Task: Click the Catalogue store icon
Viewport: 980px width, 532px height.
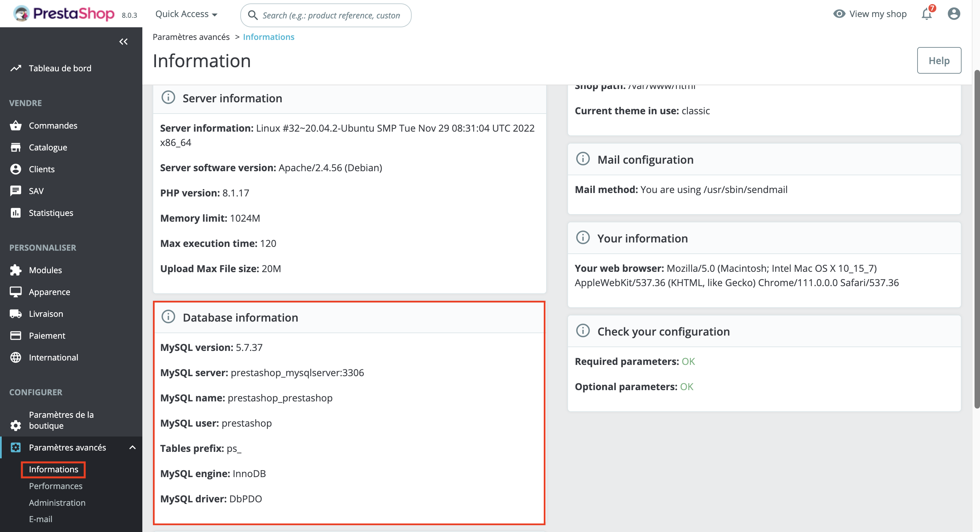Action: 16,147
